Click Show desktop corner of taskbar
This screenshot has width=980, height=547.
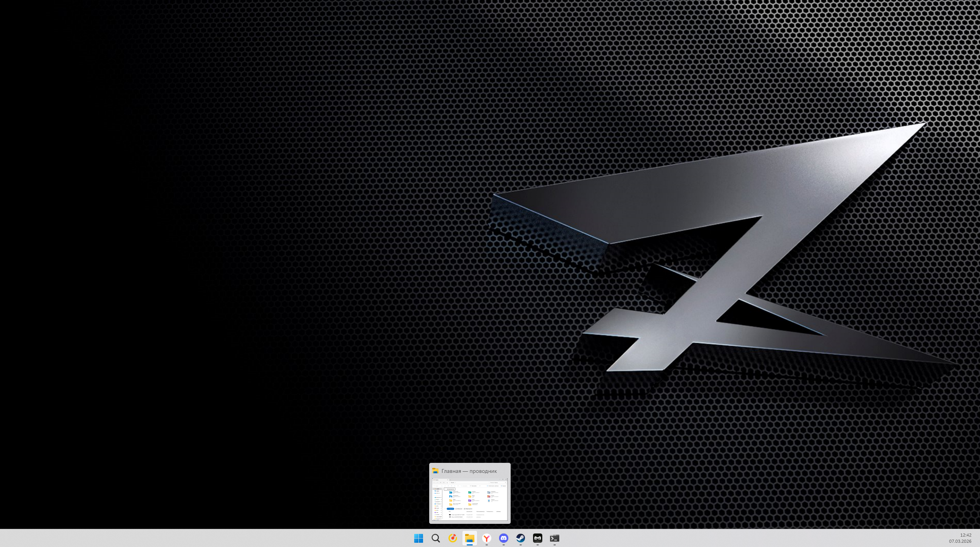pyautogui.click(x=978, y=538)
